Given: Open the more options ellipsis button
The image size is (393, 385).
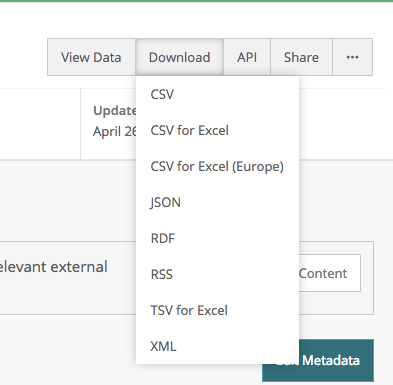Looking at the screenshot, I should tap(352, 57).
